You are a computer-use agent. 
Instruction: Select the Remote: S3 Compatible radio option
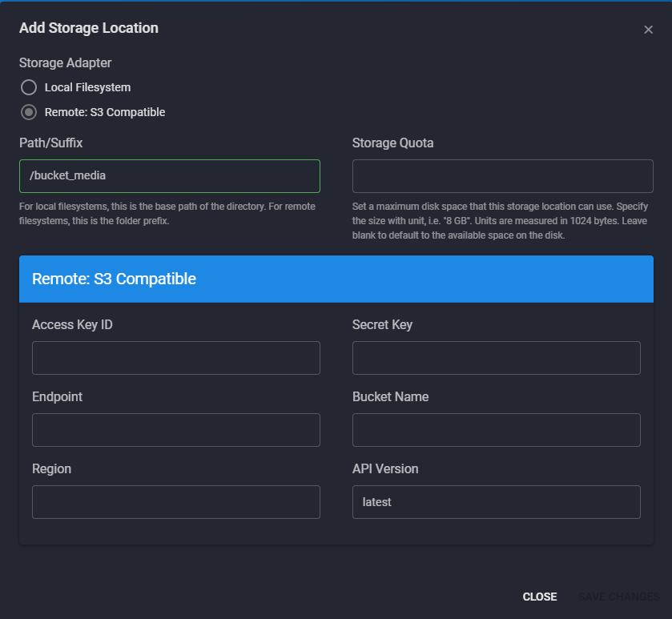(x=29, y=112)
